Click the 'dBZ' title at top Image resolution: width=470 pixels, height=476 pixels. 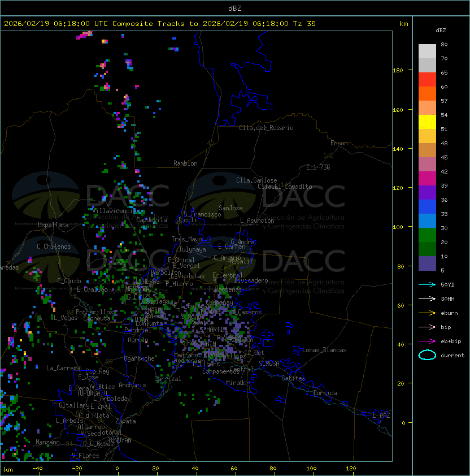coord(235,8)
